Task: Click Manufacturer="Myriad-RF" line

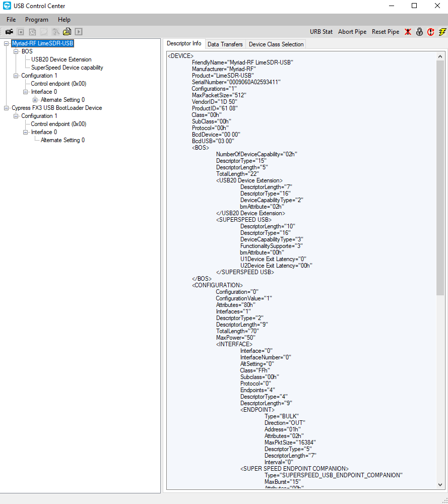Action: pos(224,69)
